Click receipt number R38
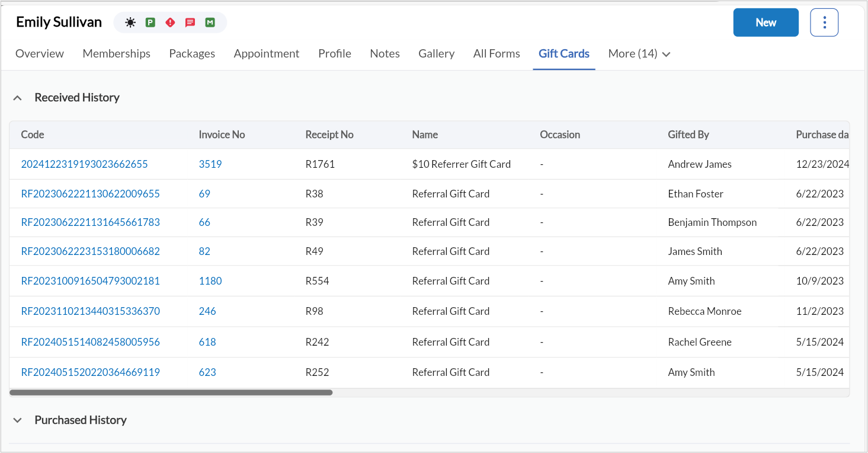 point(314,194)
